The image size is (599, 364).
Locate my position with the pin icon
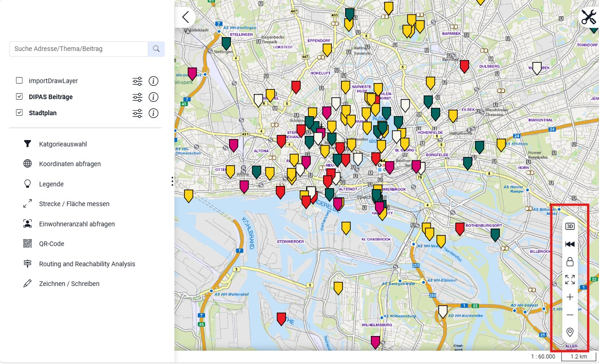pyautogui.click(x=570, y=332)
